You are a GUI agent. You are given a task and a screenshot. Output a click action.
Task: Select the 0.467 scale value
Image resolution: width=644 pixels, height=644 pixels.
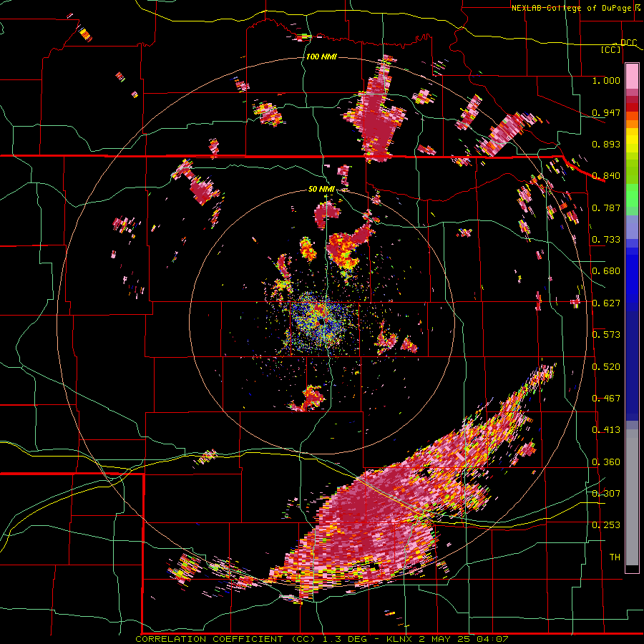[x=606, y=399]
